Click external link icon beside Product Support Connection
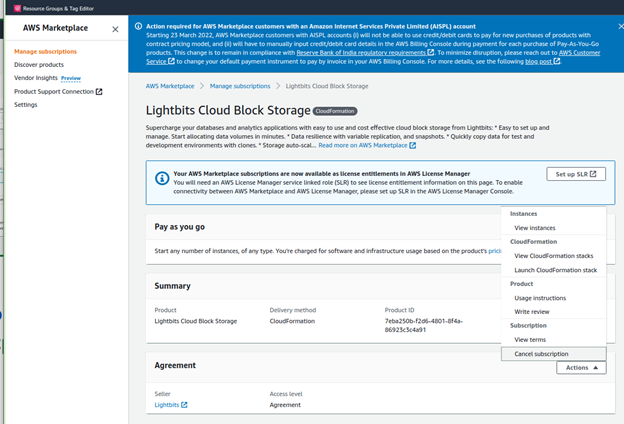The width and height of the screenshot is (624, 424). (99, 92)
